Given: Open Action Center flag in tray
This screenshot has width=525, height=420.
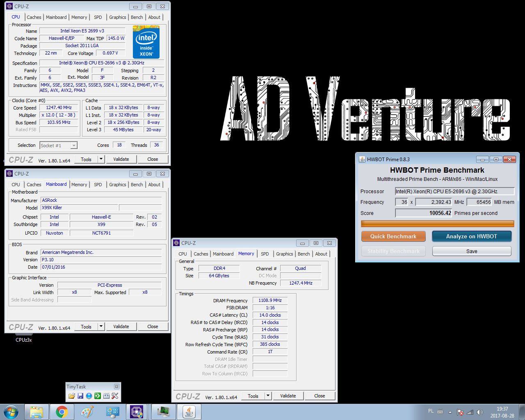Looking at the screenshot, I should (x=460, y=412).
